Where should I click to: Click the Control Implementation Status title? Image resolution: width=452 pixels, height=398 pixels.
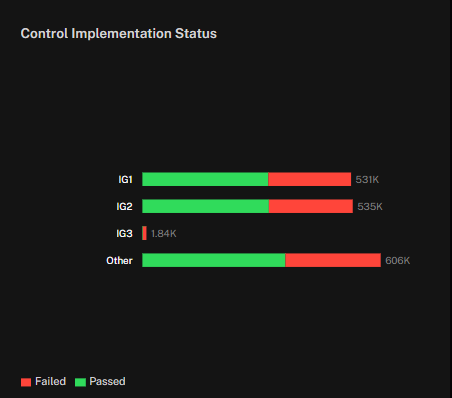[x=119, y=34]
